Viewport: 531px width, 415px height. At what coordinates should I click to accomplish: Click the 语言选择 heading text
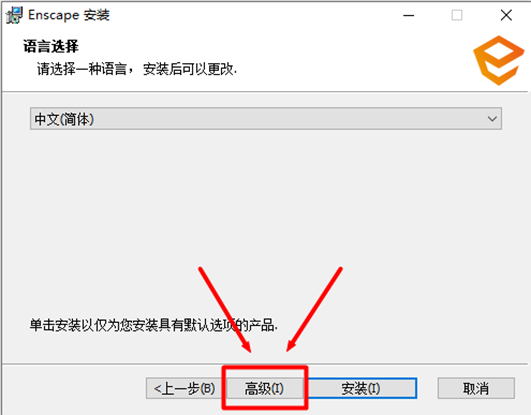pos(51,46)
